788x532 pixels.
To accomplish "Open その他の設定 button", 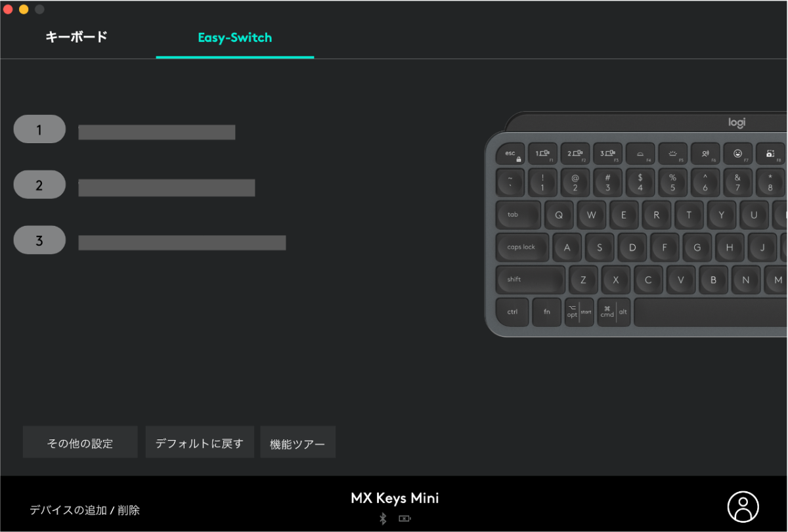I will coord(80,443).
